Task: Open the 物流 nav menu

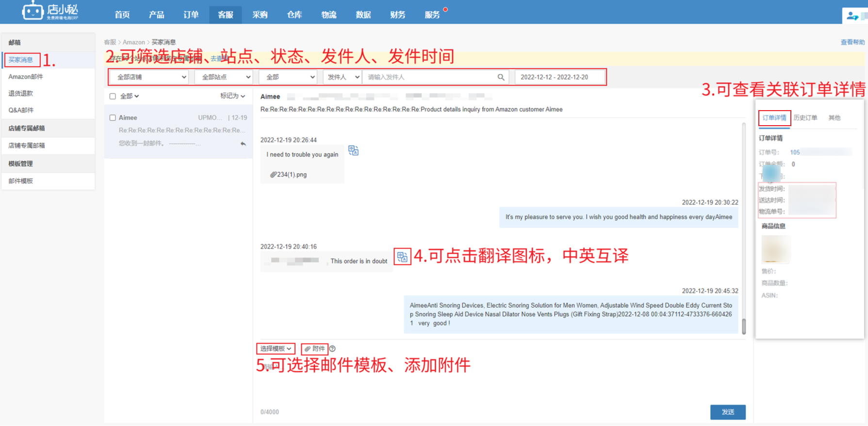Action: tap(328, 15)
